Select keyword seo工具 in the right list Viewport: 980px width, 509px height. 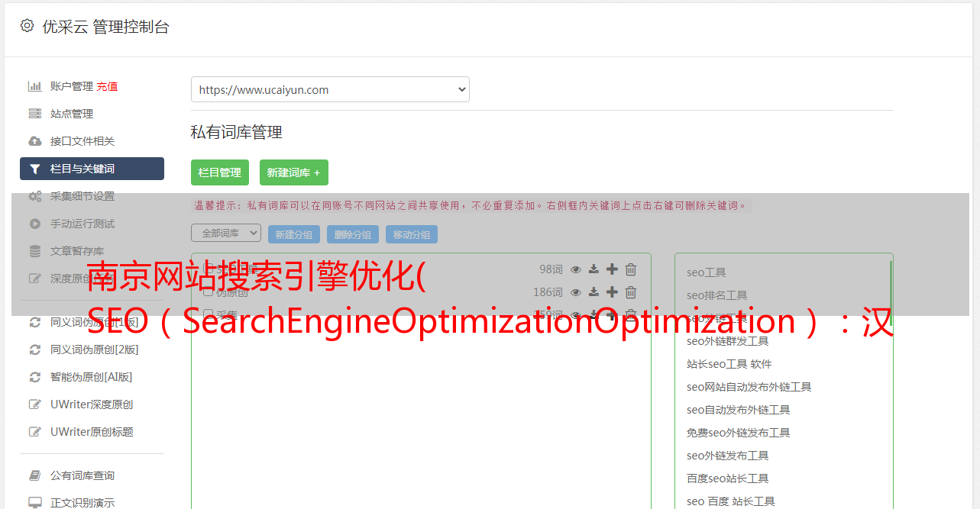pyautogui.click(x=707, y=272)
